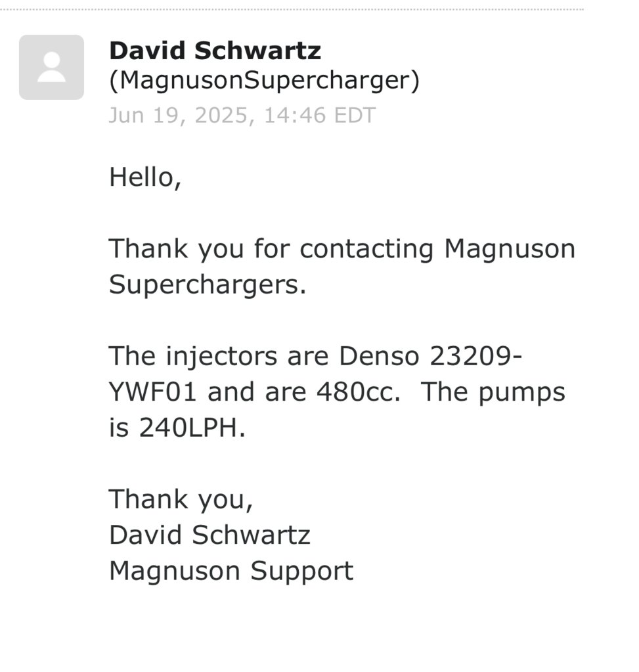This screenshot has height=672, width=639.
Task: Click the Thank you for contacting Magnuson line
Action: click(x=342, y=249)
